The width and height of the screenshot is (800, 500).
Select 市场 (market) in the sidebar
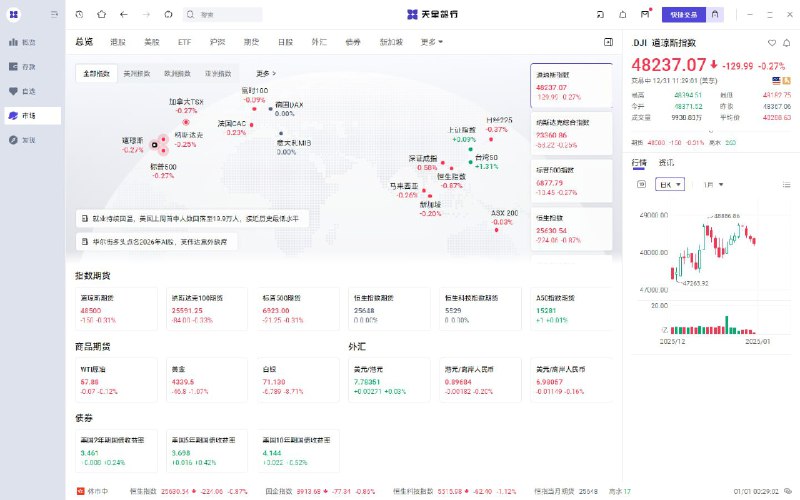[x=33, y=116]
